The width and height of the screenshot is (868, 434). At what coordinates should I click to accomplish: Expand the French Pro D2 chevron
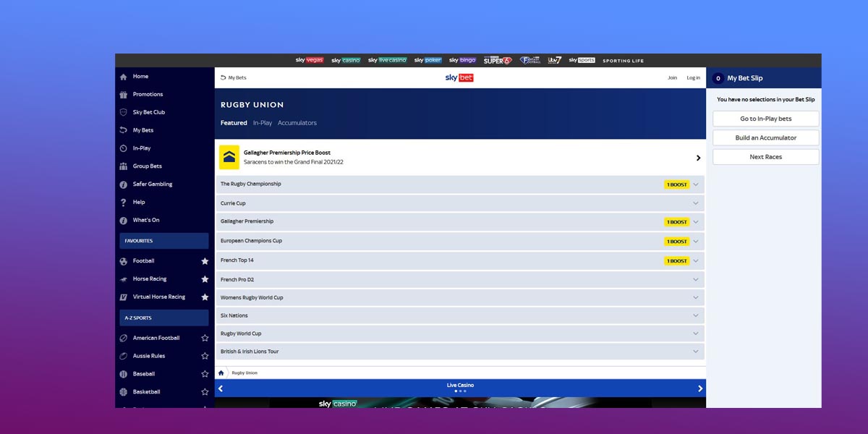[x=696, y=279]
